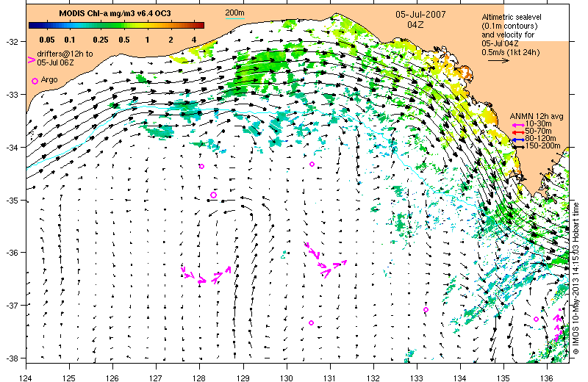
Task: Select the Argo float near 133.2E, 37.1S
Action: pyautogui.click(x=426, y=310)
